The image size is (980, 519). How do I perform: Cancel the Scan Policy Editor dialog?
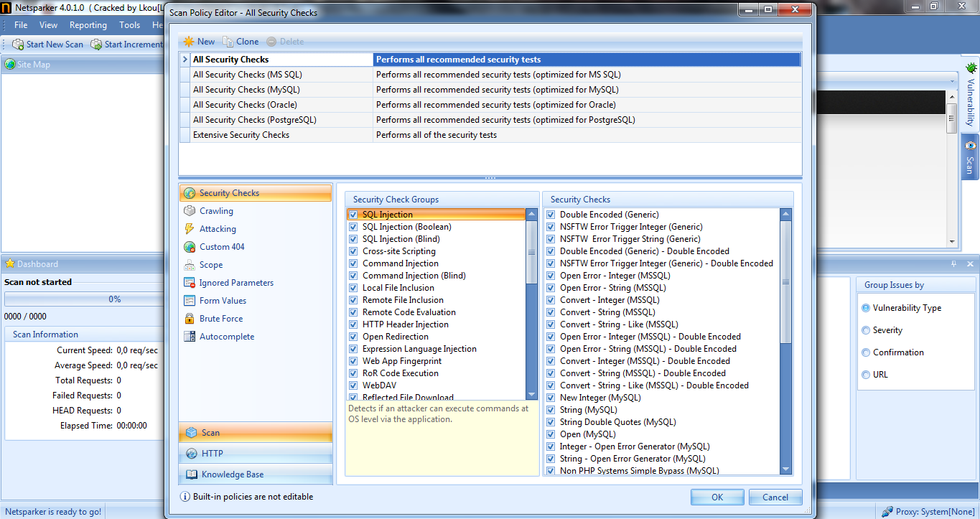[x=775, y=497]
